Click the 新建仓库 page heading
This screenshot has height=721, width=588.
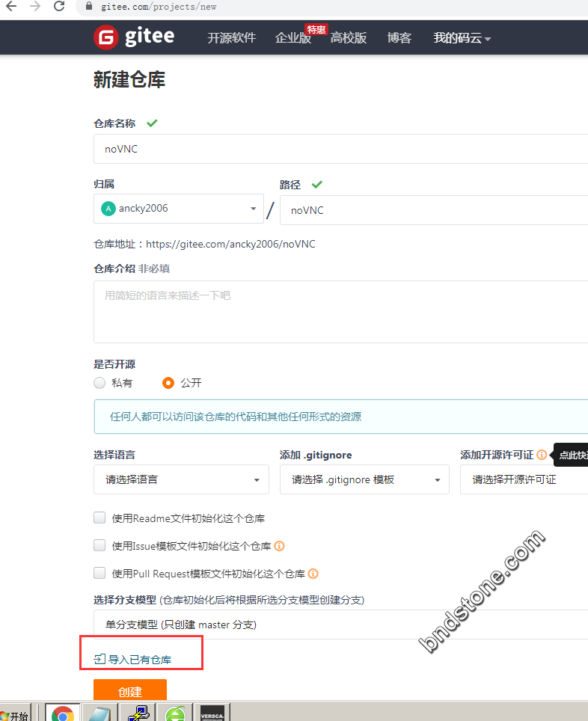[129, 79]
